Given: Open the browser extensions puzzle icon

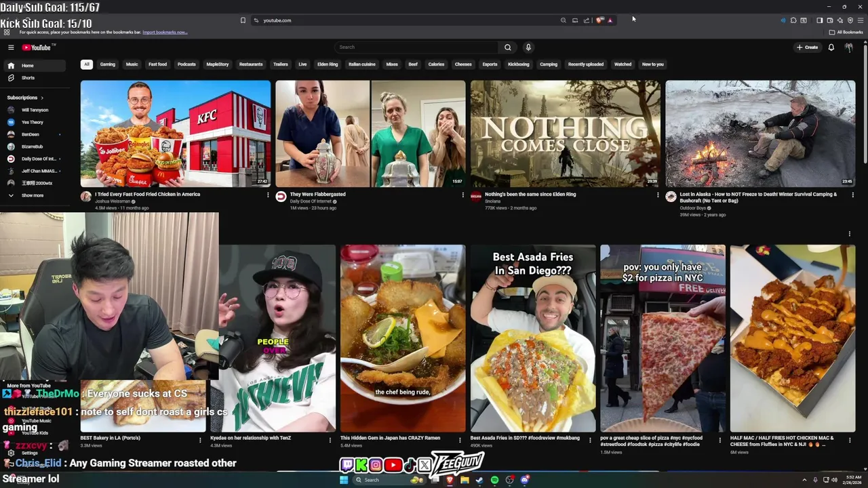Looking at the screenshot, I should click(793, 20).
